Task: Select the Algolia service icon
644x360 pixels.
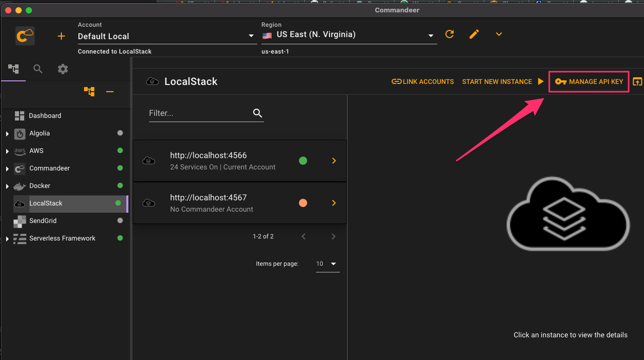Action: coord(20,133)
